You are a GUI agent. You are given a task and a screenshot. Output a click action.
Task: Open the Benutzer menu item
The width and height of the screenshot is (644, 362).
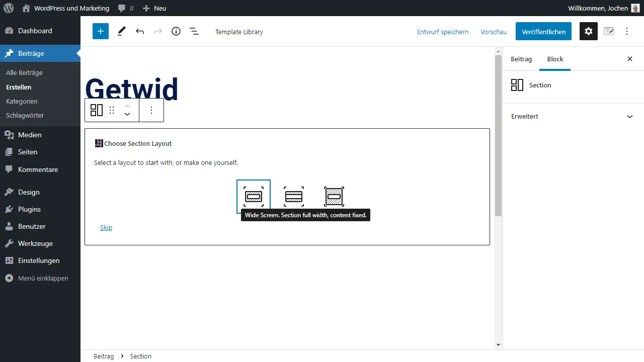point(40,226)
